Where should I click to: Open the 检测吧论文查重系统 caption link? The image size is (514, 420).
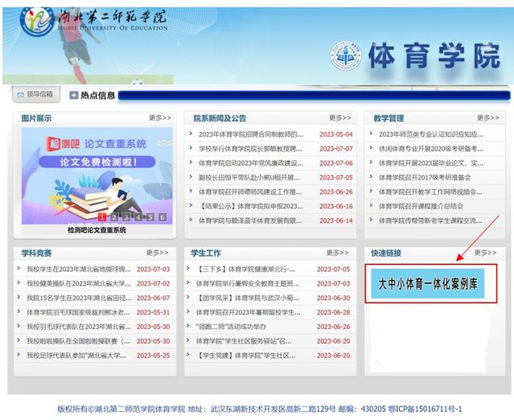(97, 230)
